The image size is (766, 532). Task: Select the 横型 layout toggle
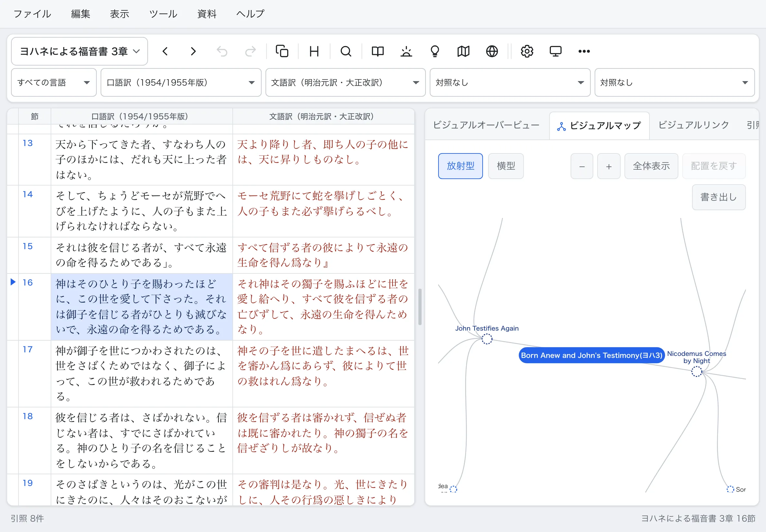click(506, 166)
